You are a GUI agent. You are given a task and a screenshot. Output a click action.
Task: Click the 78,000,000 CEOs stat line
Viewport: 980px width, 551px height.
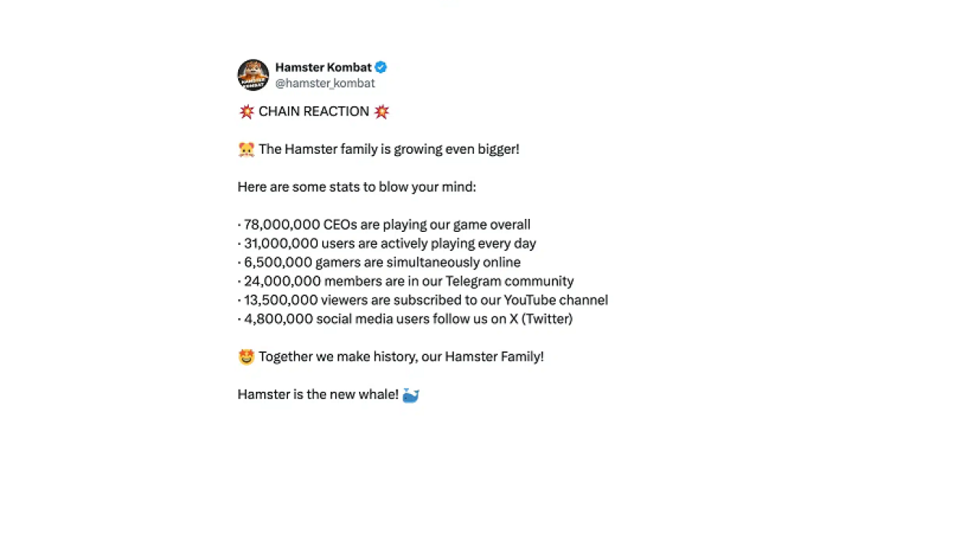coord(384,225)
